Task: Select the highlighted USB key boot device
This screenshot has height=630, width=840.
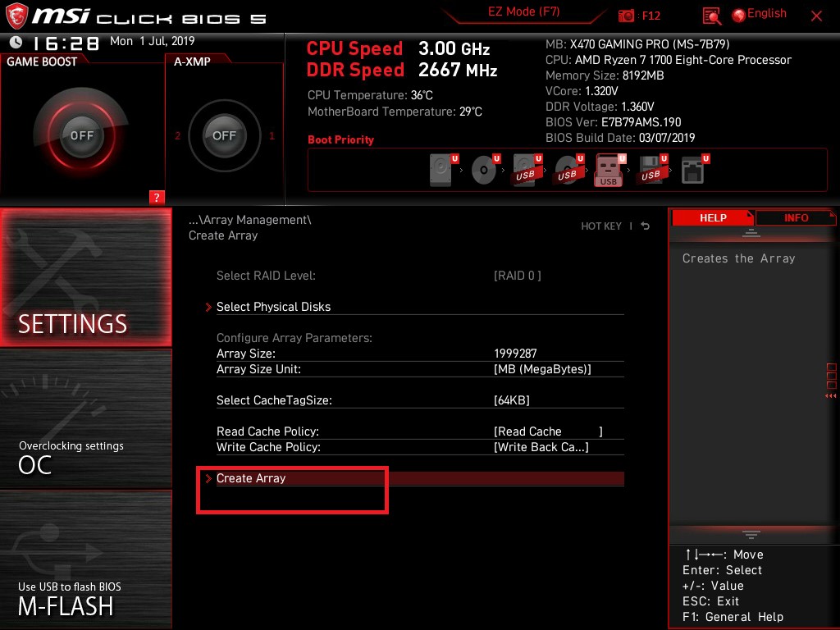Action: click(x=608, y=171)
